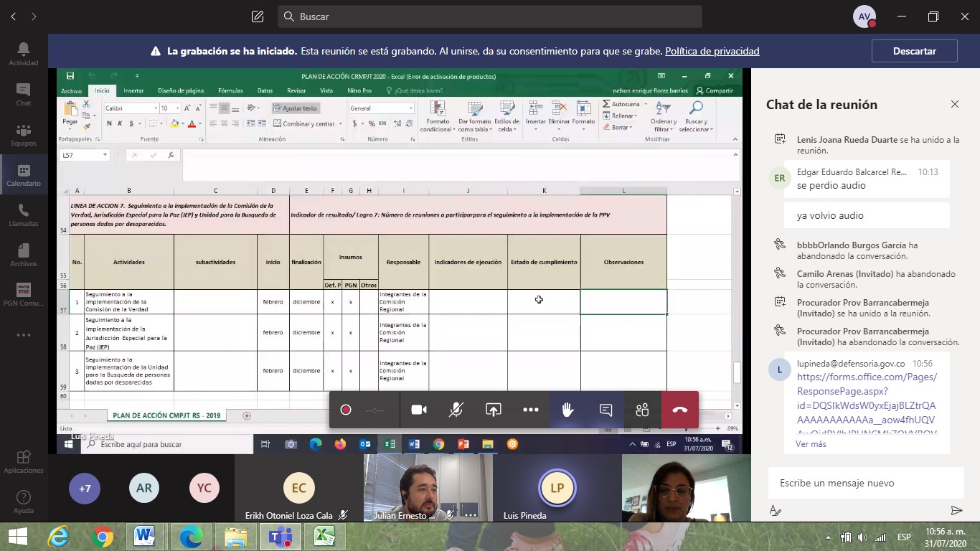
Task: Open share screen tray
Action: 494,410
